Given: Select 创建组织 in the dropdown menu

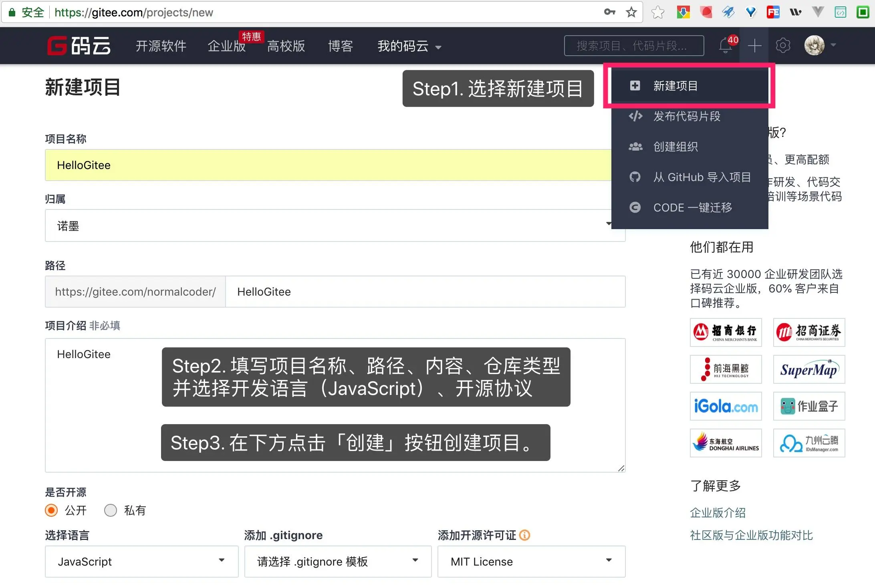Looking at the screenshot, I should [675, 147].
